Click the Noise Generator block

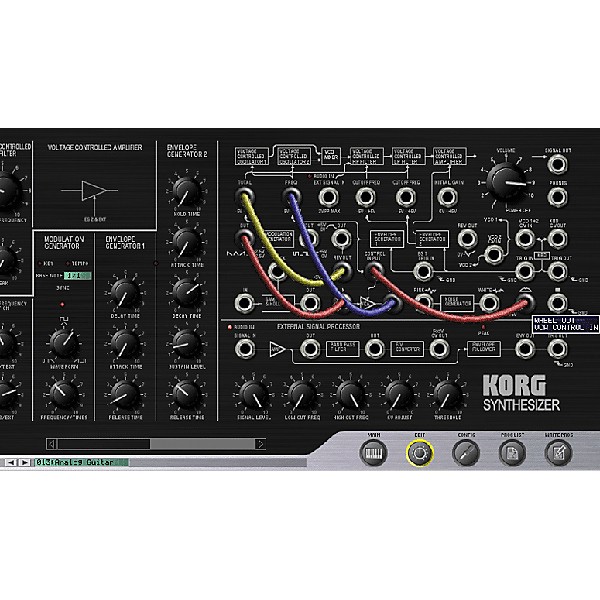(457, 303)
